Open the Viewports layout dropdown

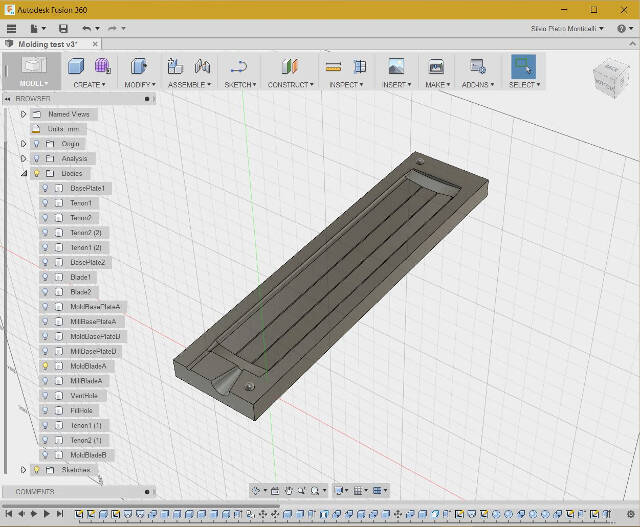click(x=380, y=491)
